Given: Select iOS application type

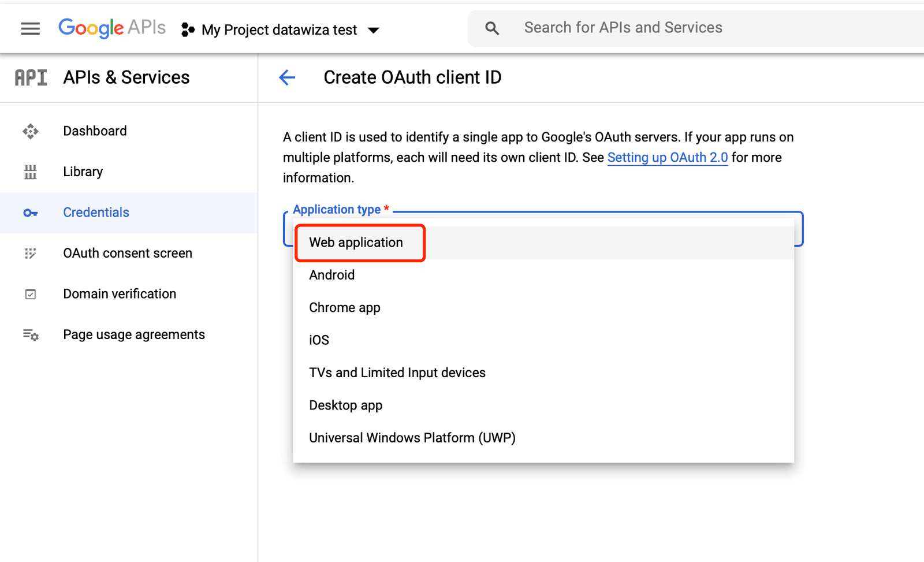Looking at the screenshot, I should pos(543,340).
